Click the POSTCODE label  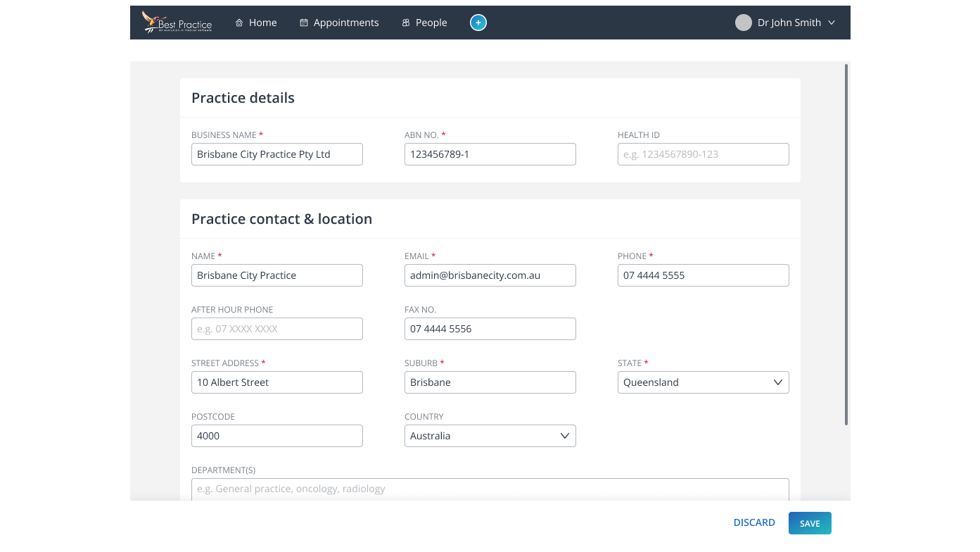click(x=213, y=417)
